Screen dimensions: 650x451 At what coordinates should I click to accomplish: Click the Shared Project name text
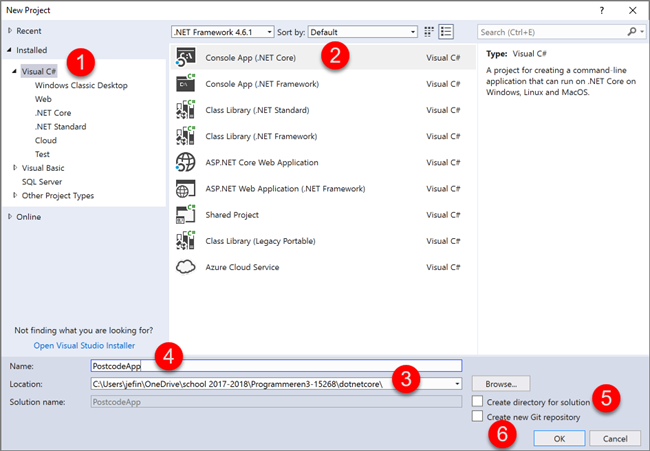[x=232, y=215]
